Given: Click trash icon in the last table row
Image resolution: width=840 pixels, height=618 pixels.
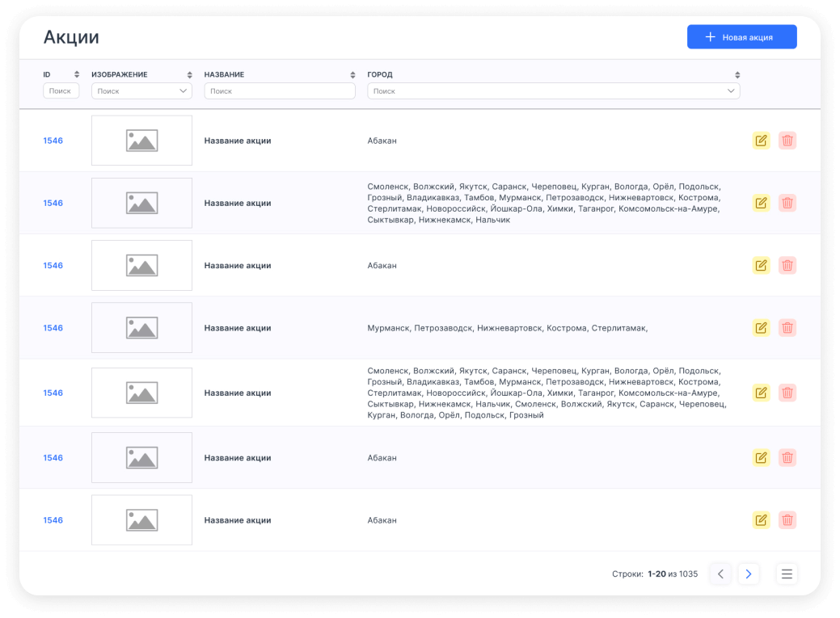Looking at the screenshot, I should pos(787,520).
